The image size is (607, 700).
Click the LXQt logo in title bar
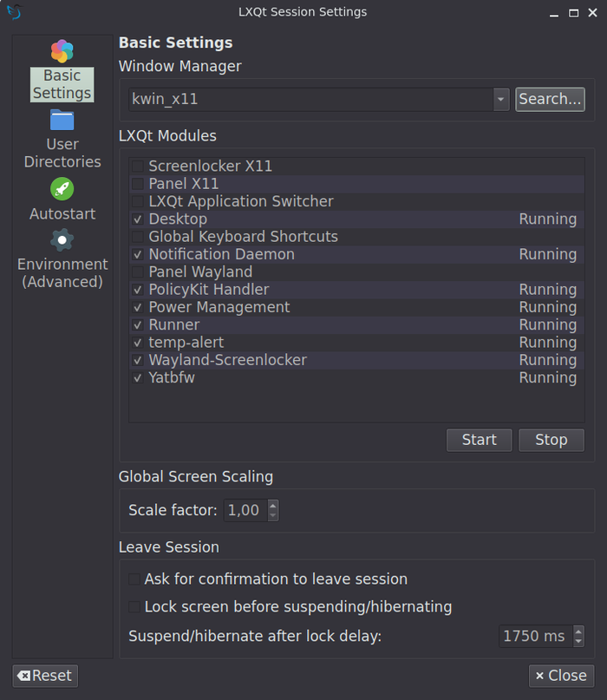13,12
